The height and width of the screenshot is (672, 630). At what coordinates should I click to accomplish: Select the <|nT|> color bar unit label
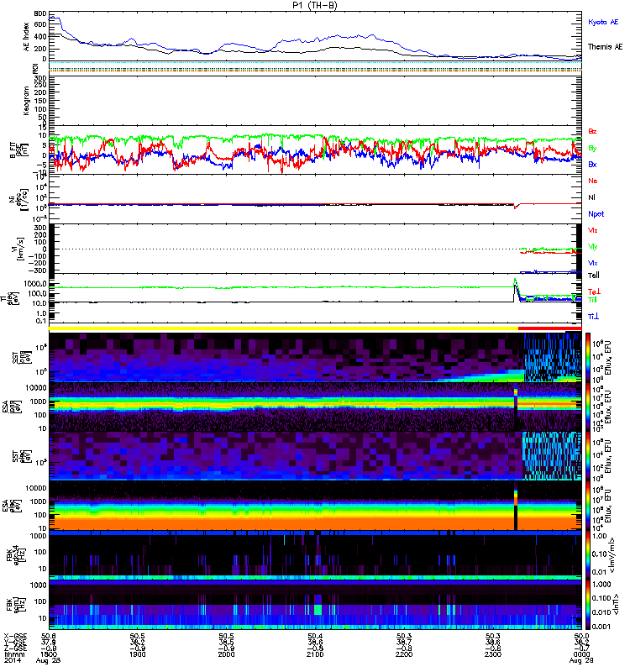click(617, 604)
